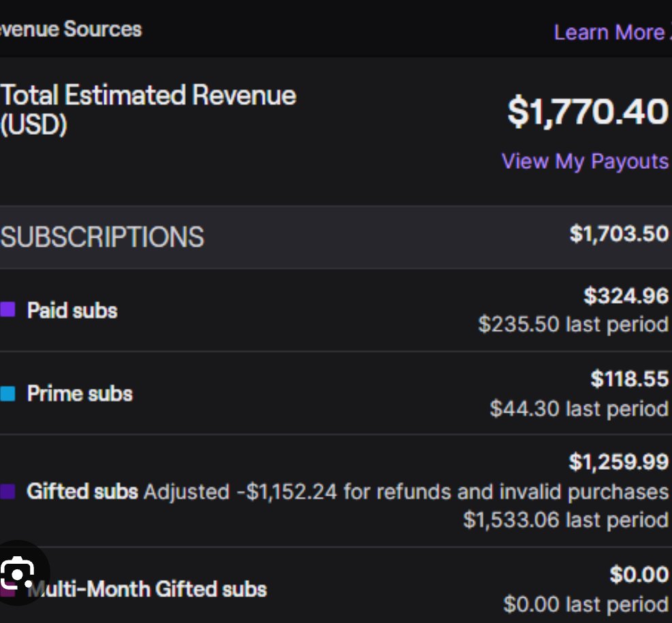Click the bold $0.00 Multi-Month Gifted amount
The image size is (672, 623).
[639, 574]
